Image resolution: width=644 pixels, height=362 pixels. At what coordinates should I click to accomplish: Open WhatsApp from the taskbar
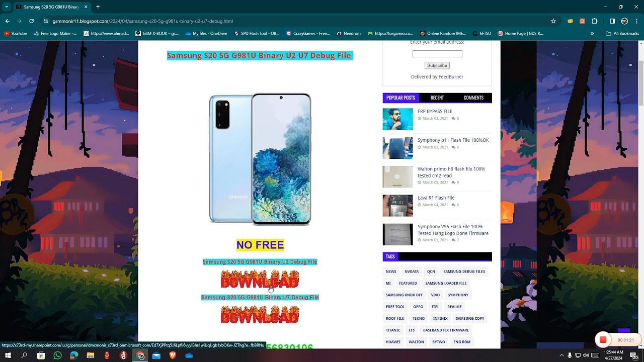pyautogui.click(x=57, y=355)
